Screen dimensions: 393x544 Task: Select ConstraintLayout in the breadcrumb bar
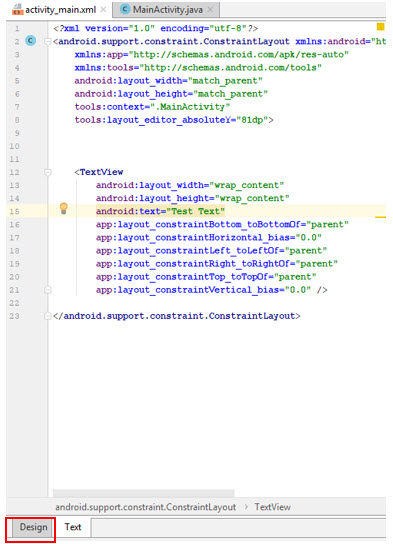[146, 507]
